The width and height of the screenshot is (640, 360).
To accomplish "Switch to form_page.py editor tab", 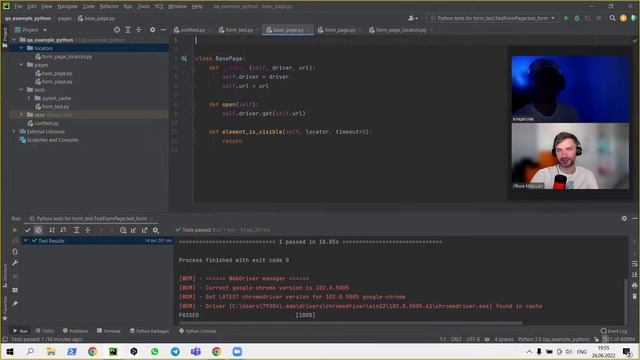I will click(x=337, y=30).
